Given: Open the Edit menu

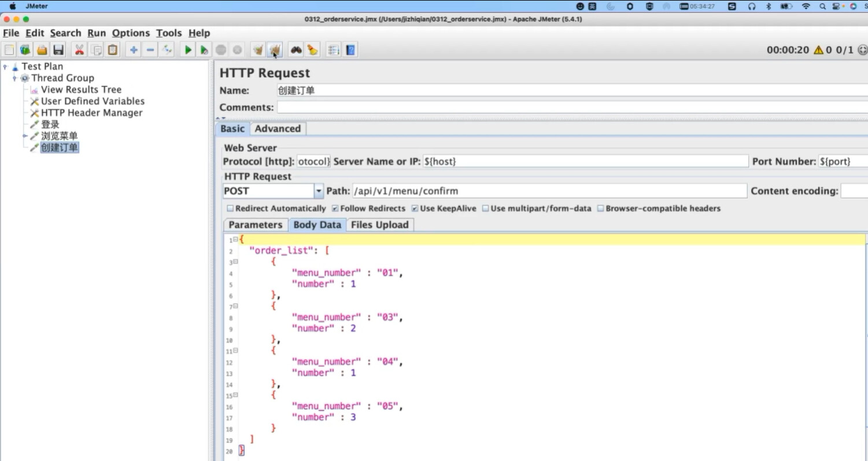Looking at the screenshot, I should click(35, 34).
